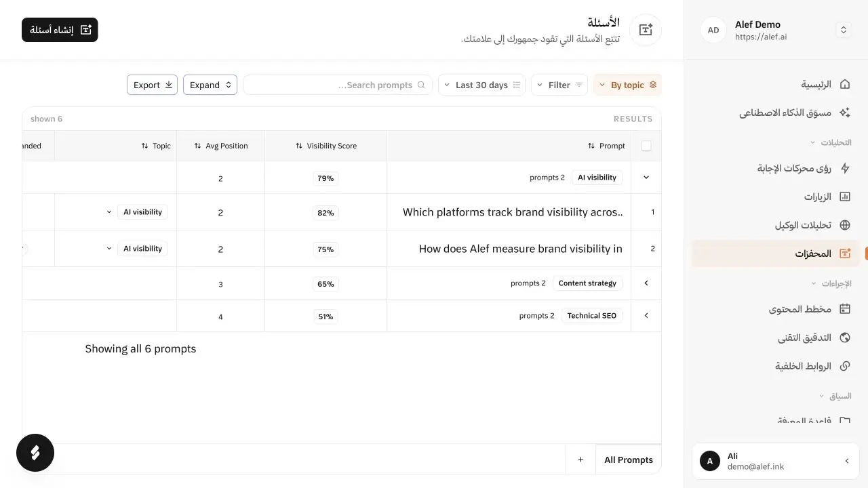Click the Search prompts field
The image size is (868, 488).
pyautogui.click(x=338, y=85)
